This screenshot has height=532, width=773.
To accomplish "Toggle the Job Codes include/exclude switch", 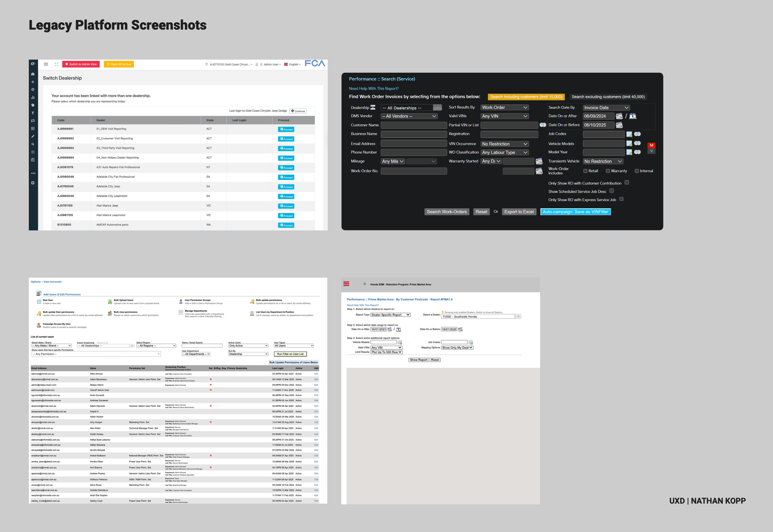I will pyautogui.click(x=637, y=134).
